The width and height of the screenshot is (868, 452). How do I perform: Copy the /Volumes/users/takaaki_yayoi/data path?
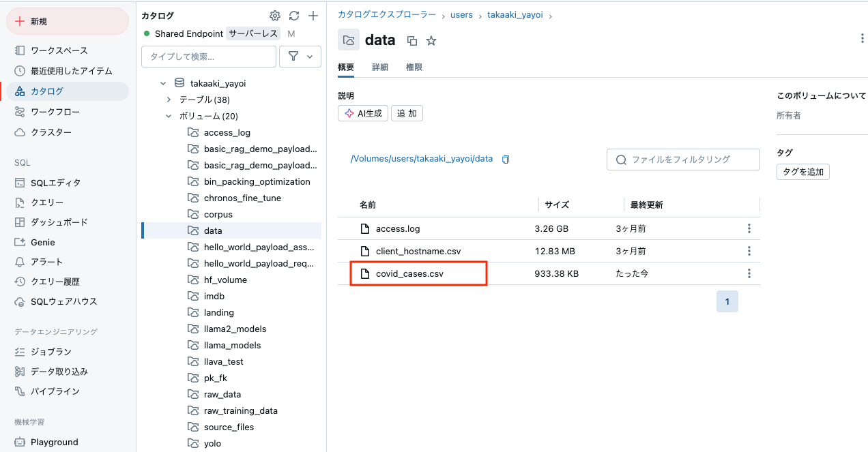[x=506, y=159]
